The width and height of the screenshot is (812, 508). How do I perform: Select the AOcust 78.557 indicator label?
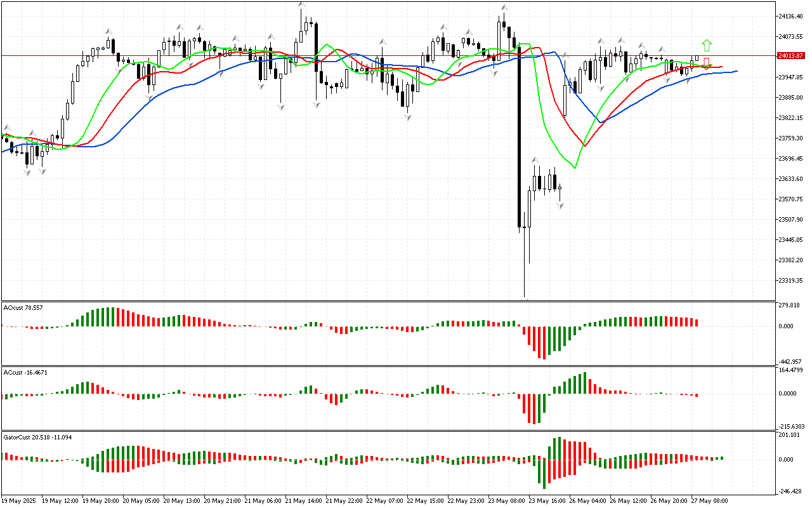click(23, 307)
